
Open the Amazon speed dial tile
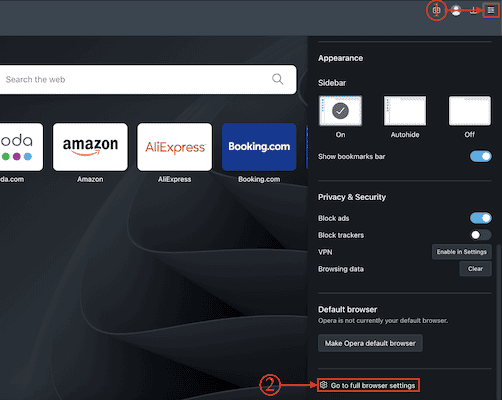click(x=90, y=147)
